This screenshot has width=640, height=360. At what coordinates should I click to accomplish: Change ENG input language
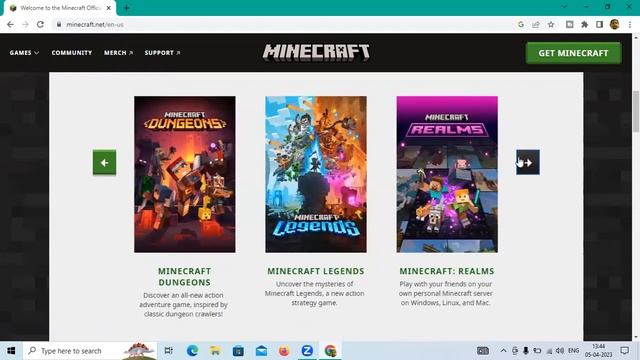[x=573, y=351]
